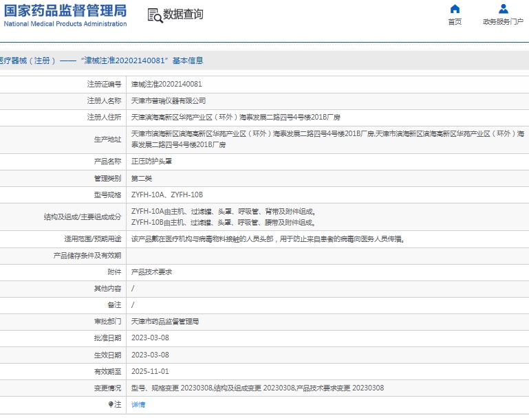Select expiry date 2025-11-01
Viewport: 529px width, 420px height.
(150, 371)
